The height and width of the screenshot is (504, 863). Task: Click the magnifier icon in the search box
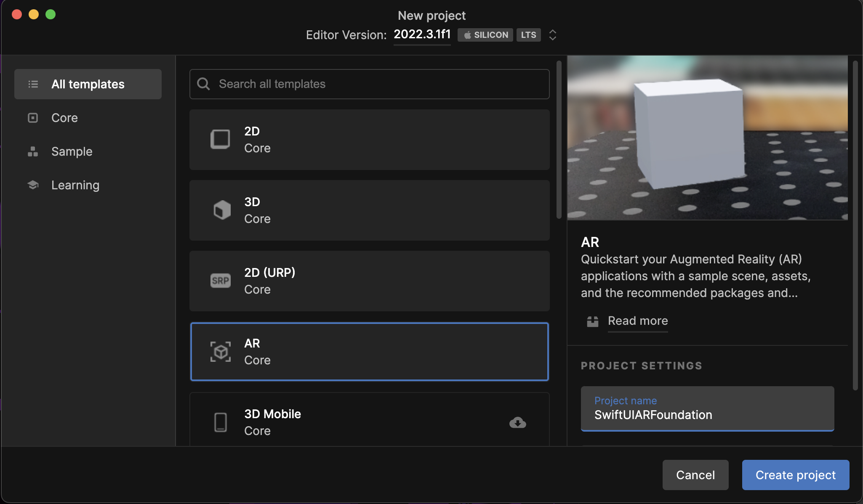tap(203, 84)
